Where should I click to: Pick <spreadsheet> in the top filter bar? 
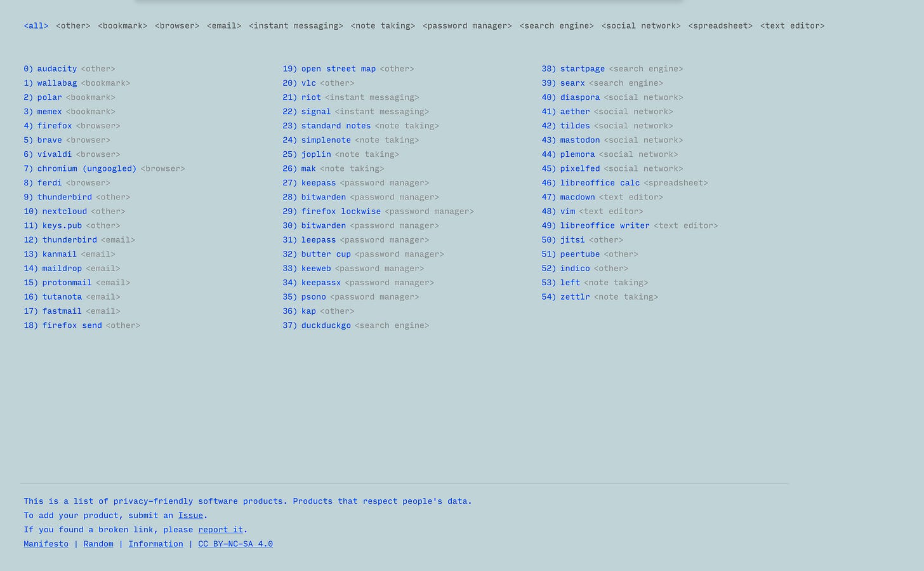point(720,26)
